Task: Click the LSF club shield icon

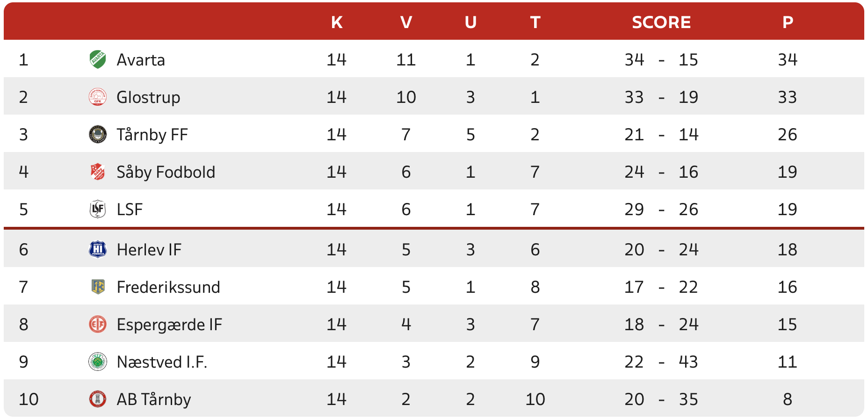Action: (x=98, y=209)
